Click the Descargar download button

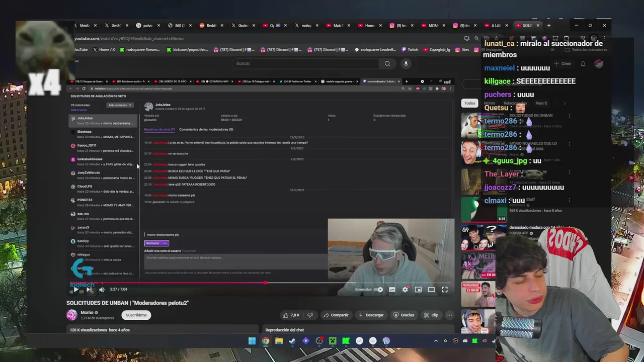point(371,315)
